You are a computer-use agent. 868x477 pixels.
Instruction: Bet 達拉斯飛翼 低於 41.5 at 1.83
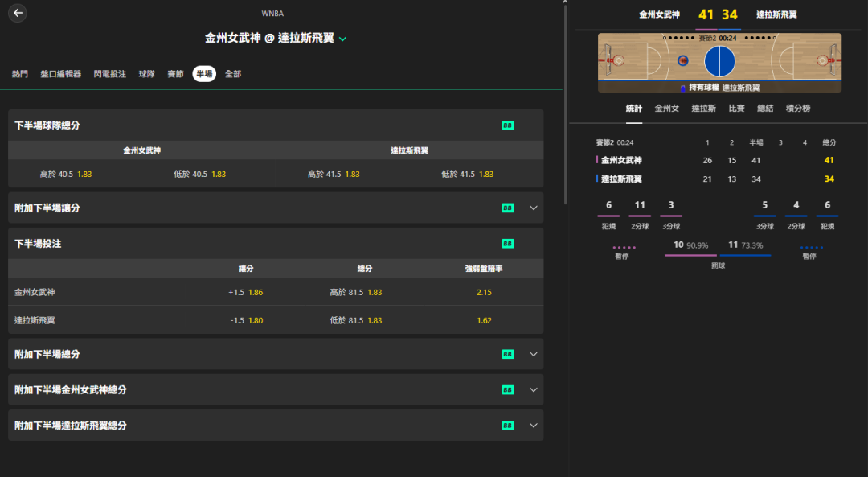point(468,174)
